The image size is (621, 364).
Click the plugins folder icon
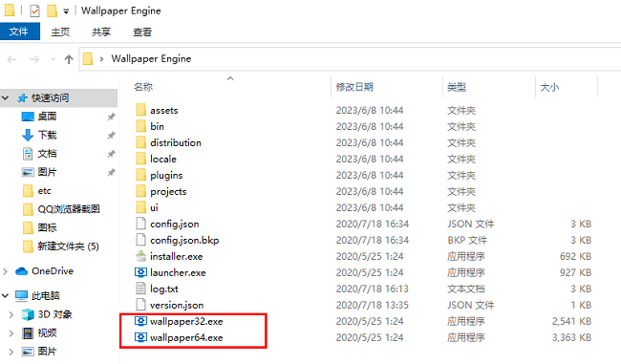pyautogui.click(x=141, y=175)
